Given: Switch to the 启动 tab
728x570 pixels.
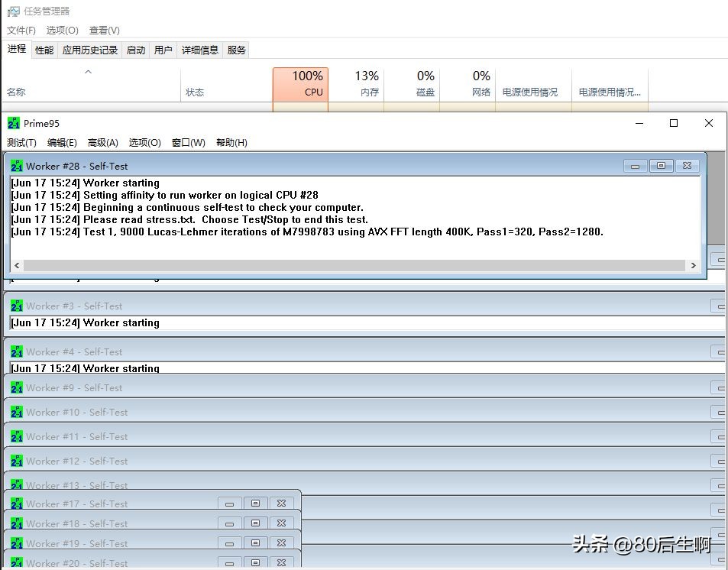Looking at the screenshot, I should pos(135,50).
